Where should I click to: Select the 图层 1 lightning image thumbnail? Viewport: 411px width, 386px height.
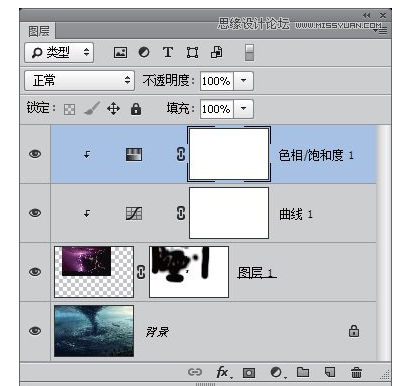coord(94,272)
